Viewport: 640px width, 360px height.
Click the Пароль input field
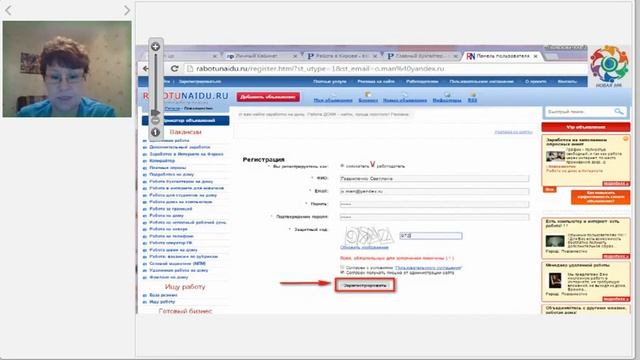(434, 204)
